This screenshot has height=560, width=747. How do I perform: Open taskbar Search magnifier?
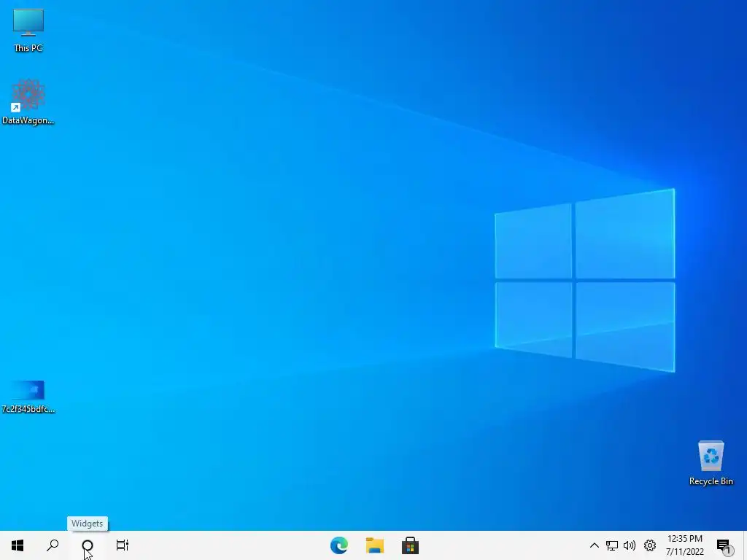point(53,545)
